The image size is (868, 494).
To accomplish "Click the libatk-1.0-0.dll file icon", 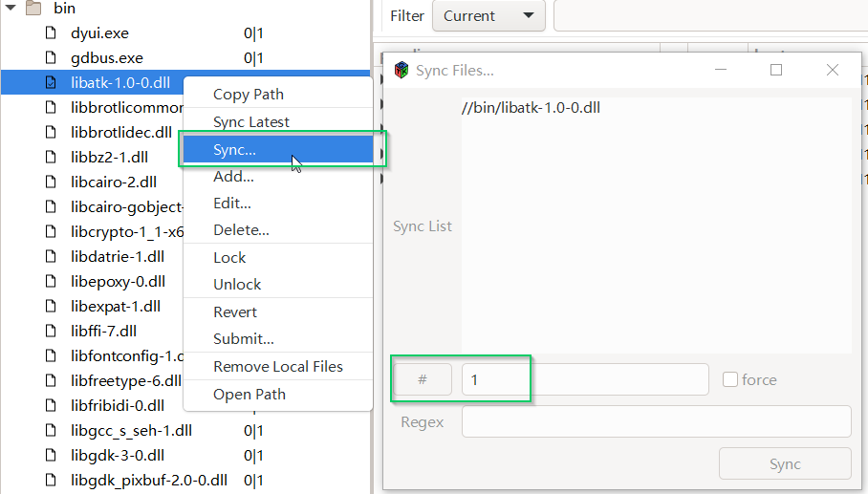I will coord(51,82).
